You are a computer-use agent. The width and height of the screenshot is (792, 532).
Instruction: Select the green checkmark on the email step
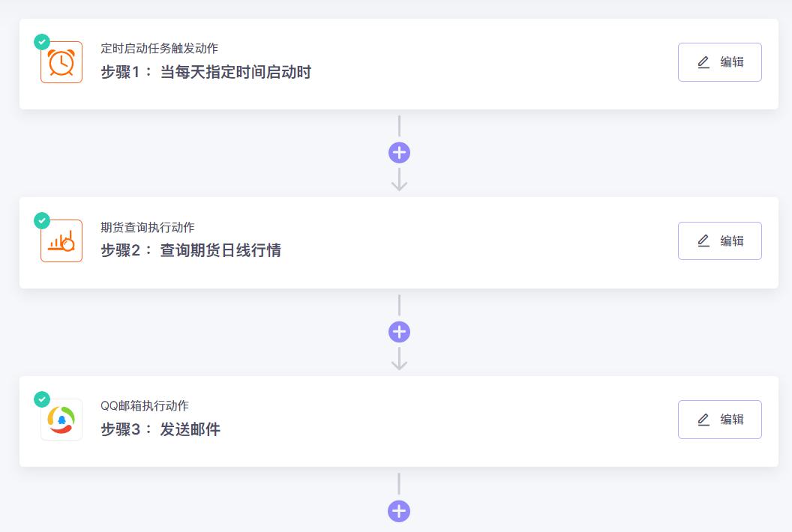[41, 399]
